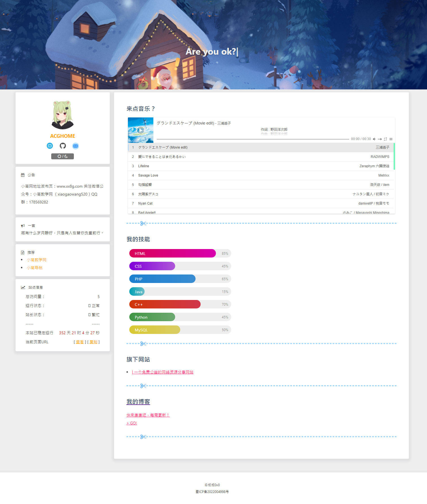Image resolution: width=427 pixels, height=504 pixels.
Task: Collapse the playlist with menu icon
Action: [x=391, y=139]
